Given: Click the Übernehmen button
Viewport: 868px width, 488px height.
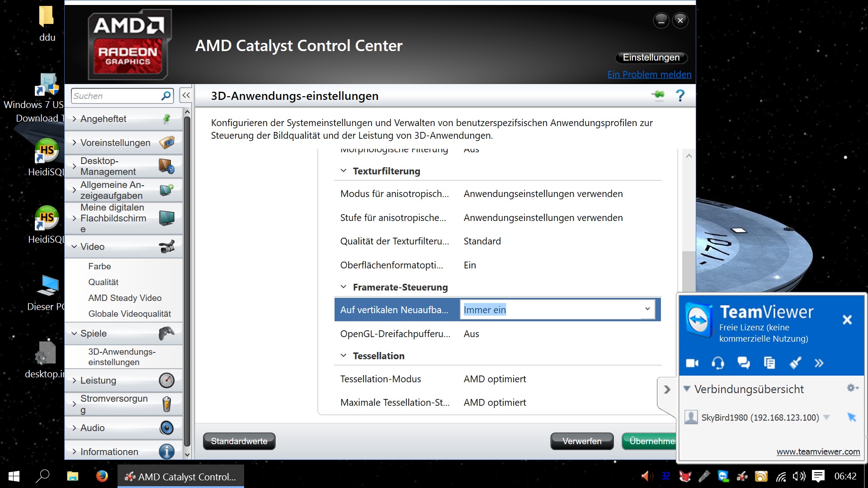Looking at the screenshot, I should (x=649, y=441).
